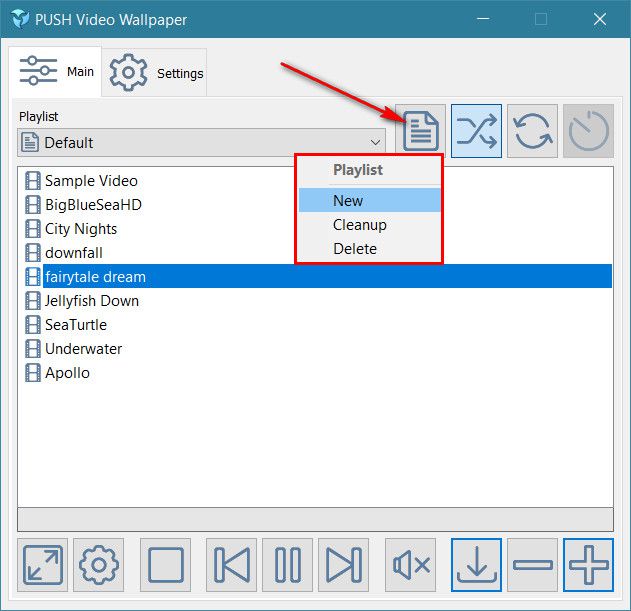Viewport: 631px width, 611px height.
Task: Add a video with plus button
Action: pos(588,565)
